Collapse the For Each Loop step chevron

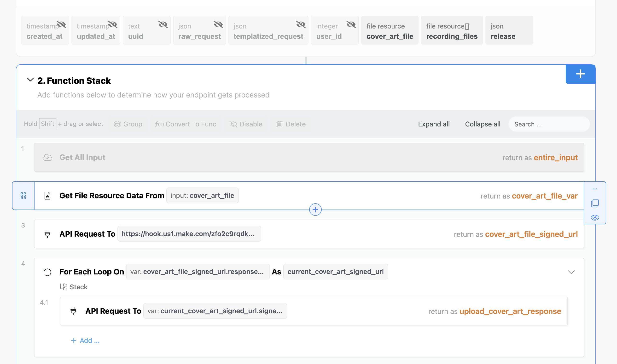coord(571,272)
